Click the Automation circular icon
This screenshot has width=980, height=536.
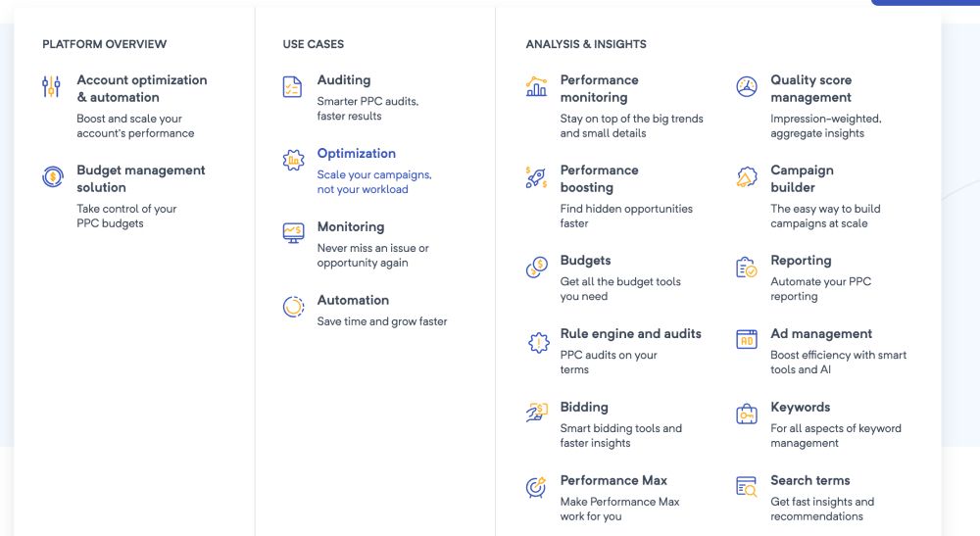tap(293, 307)
